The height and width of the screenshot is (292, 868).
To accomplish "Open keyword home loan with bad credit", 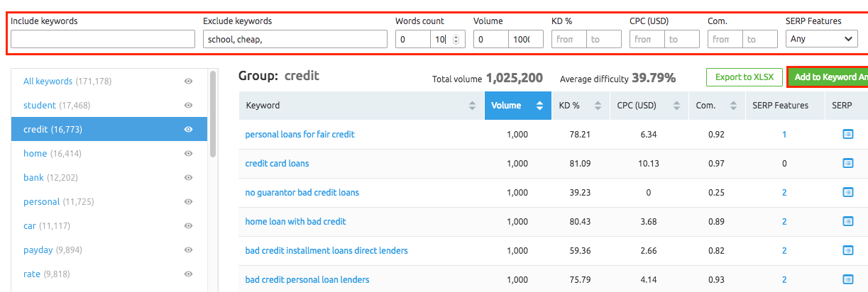I will tap(295, 221).
